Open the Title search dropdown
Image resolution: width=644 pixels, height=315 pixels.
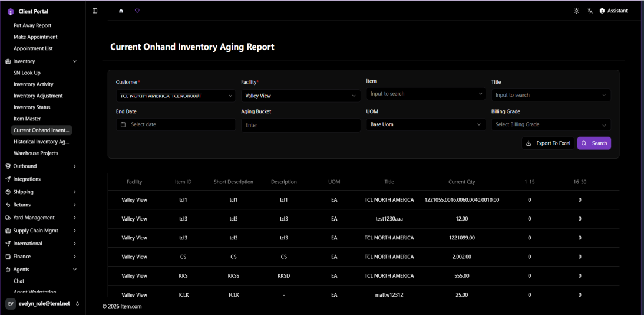coord(551,95)
